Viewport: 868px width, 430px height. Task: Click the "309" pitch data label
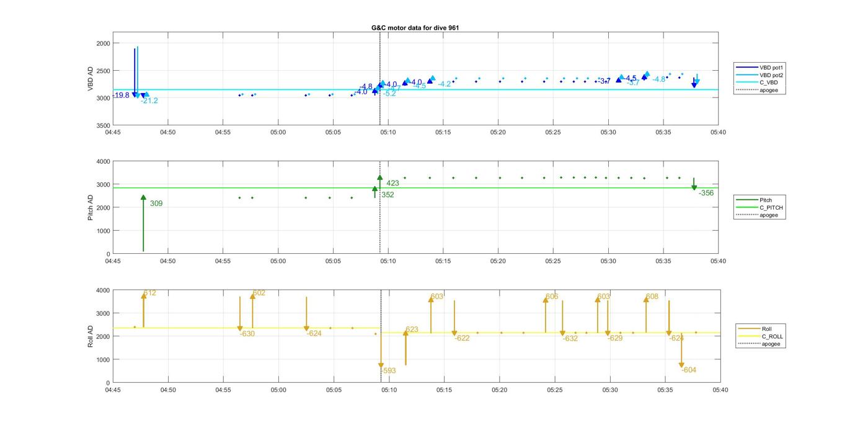156,204
